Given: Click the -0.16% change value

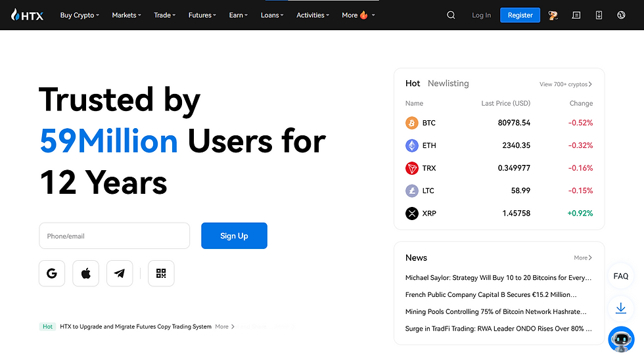Looking at the screenshot, I should click(580, 168).
